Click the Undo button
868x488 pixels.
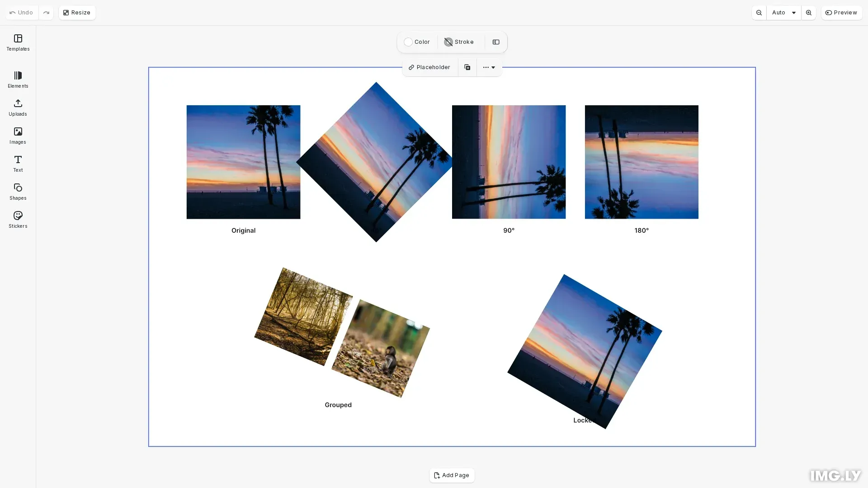[21, 12]
